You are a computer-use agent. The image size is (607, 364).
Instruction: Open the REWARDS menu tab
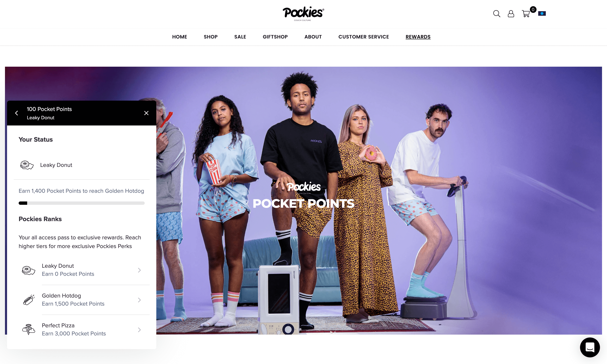click(x=418, y=37)
